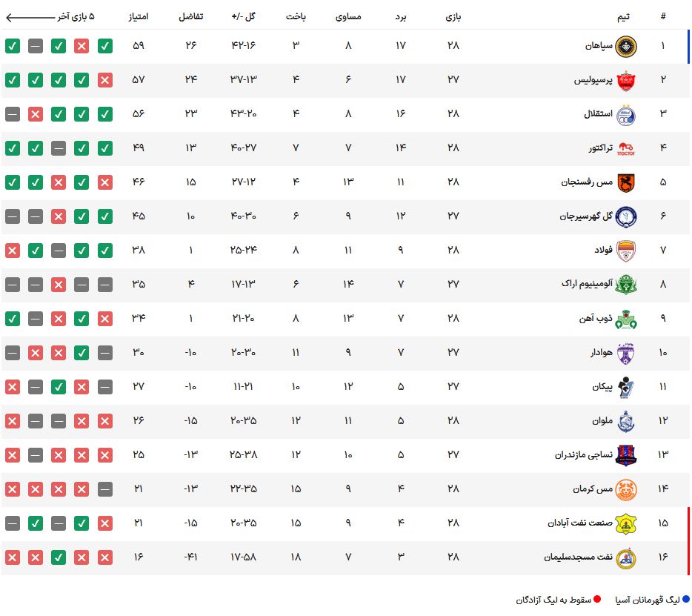Select the Esteghlal blue logo
The height and width of the screenshot is (616, 692).
(x=625, y=114)
